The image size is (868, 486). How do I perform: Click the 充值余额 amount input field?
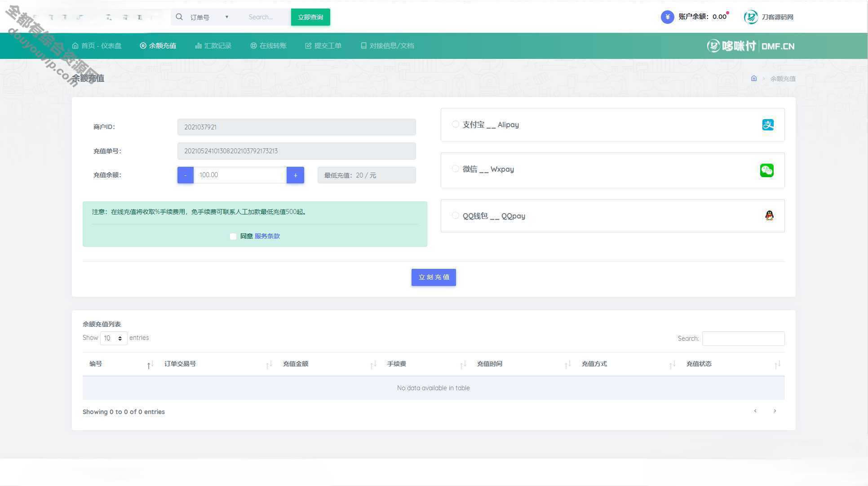click(x=240, y=175)
